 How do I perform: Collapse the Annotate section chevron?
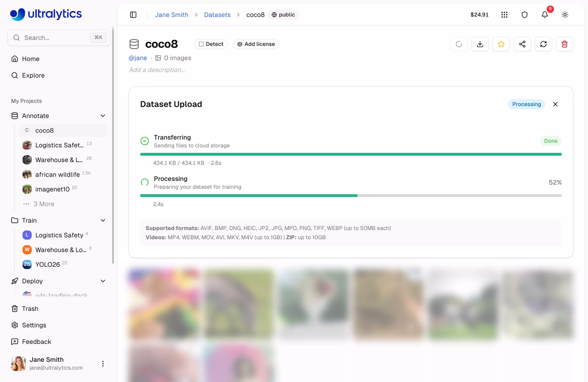[x=103, y=116]
